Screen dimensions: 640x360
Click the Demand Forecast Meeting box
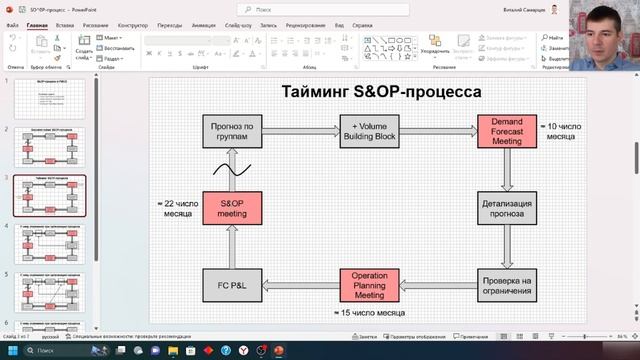click(507, 131)
